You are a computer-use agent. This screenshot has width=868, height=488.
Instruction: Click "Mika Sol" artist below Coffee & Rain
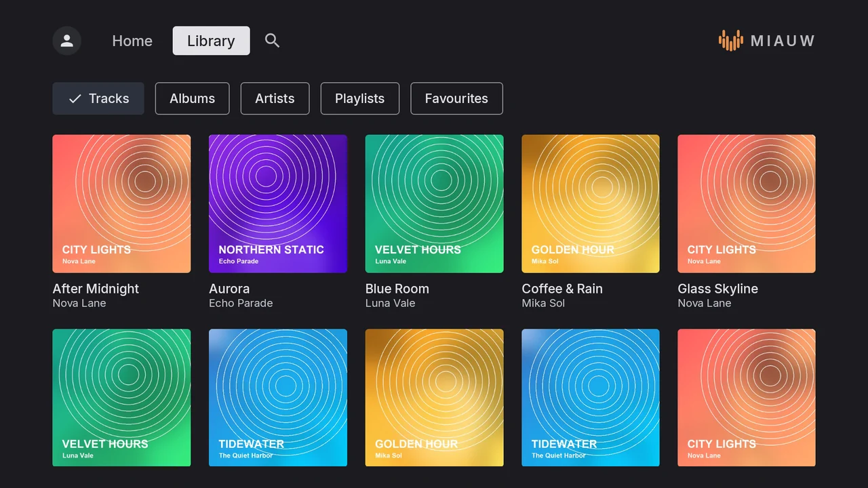coord(543,304)
